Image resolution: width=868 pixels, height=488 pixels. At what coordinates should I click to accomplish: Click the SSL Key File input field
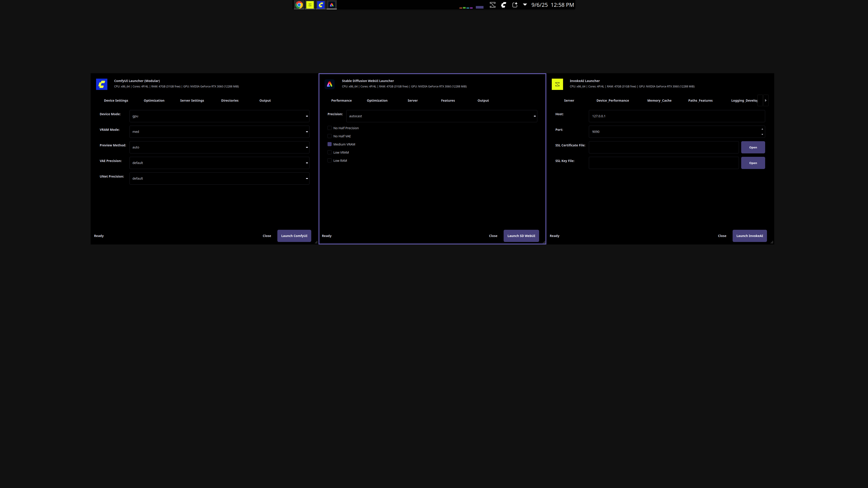point(664,163)
